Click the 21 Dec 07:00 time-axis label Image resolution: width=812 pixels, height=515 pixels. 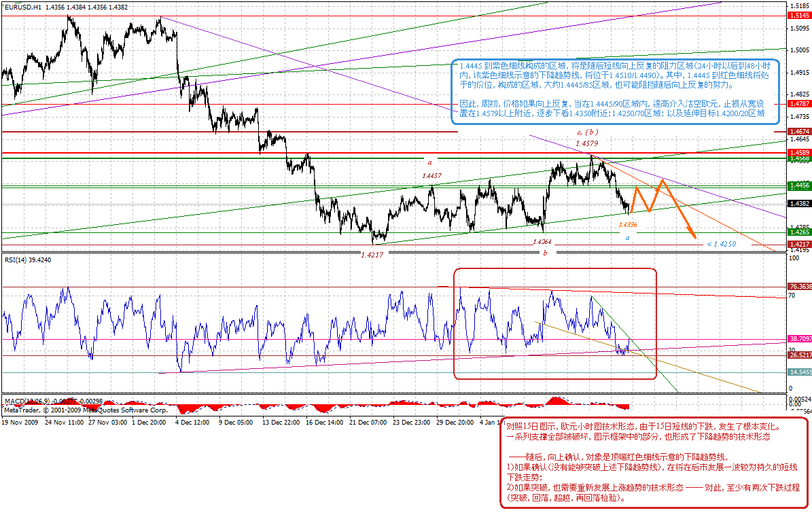(368, 423)
